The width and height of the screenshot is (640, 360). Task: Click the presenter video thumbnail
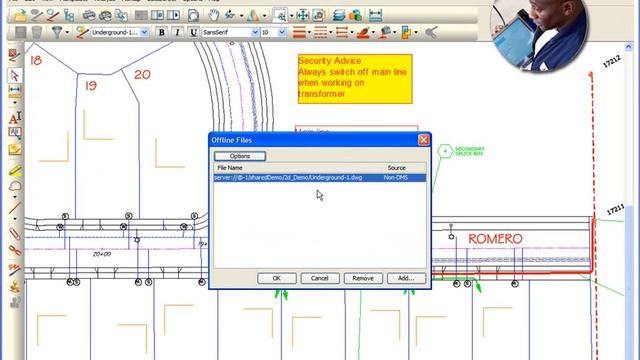(x=539, y=35)
